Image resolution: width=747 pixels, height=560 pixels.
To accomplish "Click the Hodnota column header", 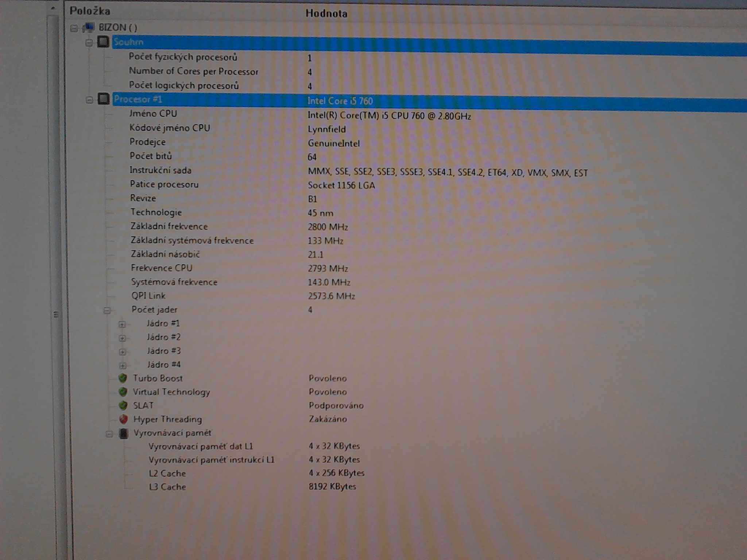I will pos(326,13).
